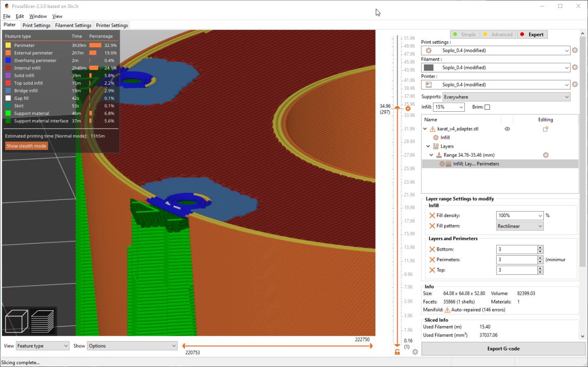Select Expert mode button

coord(532,34)
